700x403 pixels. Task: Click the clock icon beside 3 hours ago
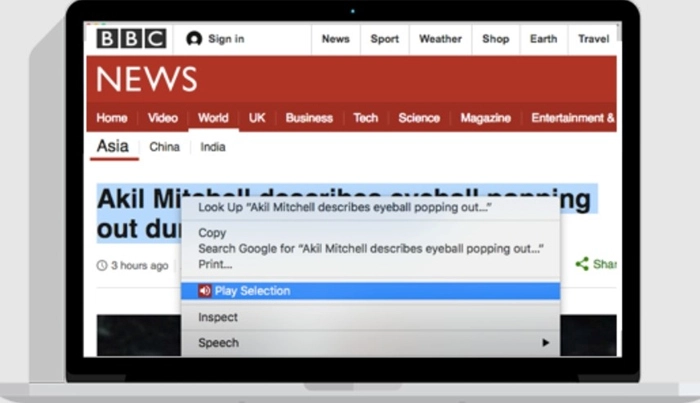(102, 266)
